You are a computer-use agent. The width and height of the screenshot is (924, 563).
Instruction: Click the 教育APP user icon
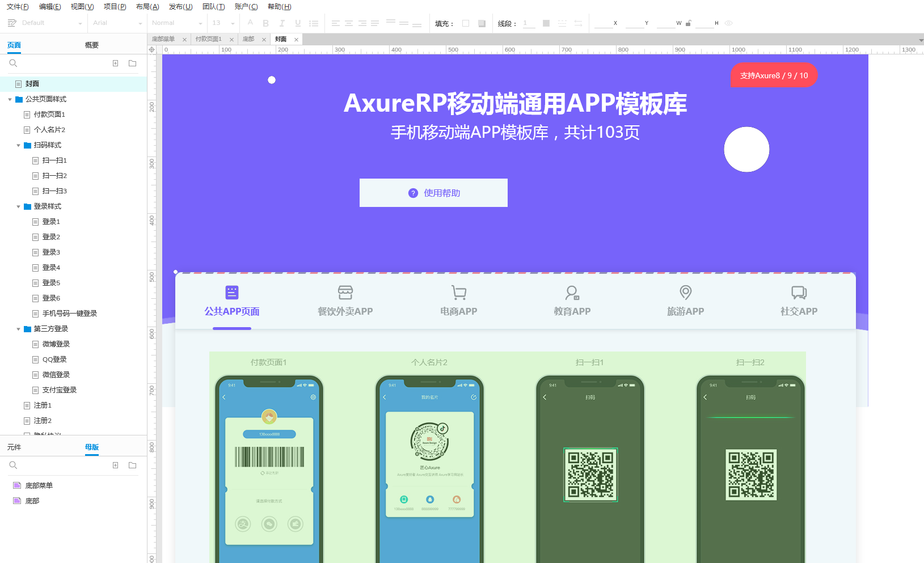coord(572,293)
